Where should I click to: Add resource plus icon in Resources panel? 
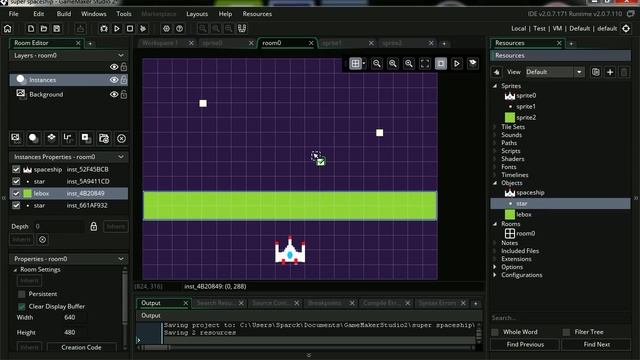coord(610,72)
